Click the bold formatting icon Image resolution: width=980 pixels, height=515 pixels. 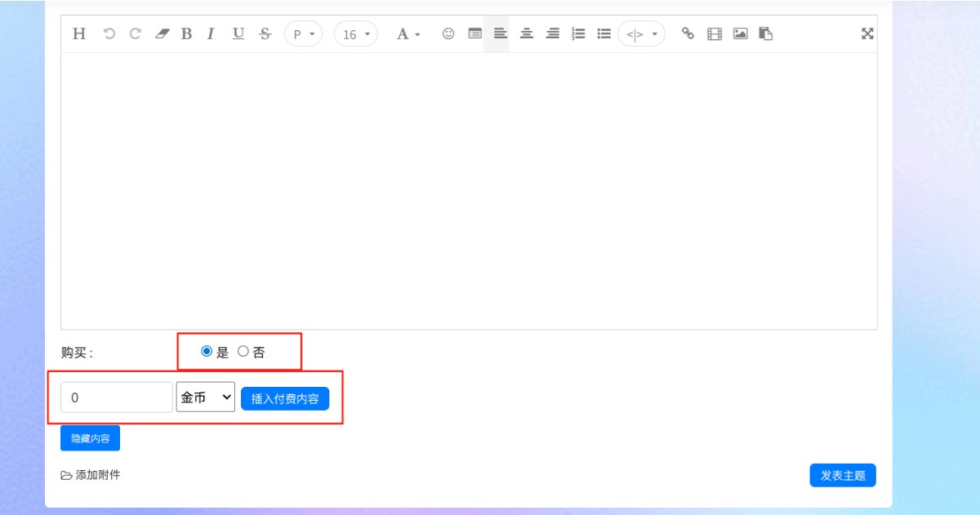click(x=186, y=34)
